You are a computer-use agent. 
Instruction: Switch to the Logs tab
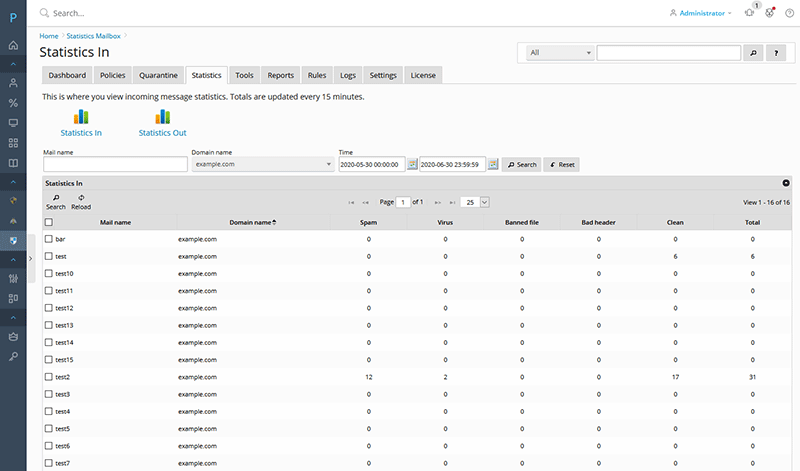348,75
